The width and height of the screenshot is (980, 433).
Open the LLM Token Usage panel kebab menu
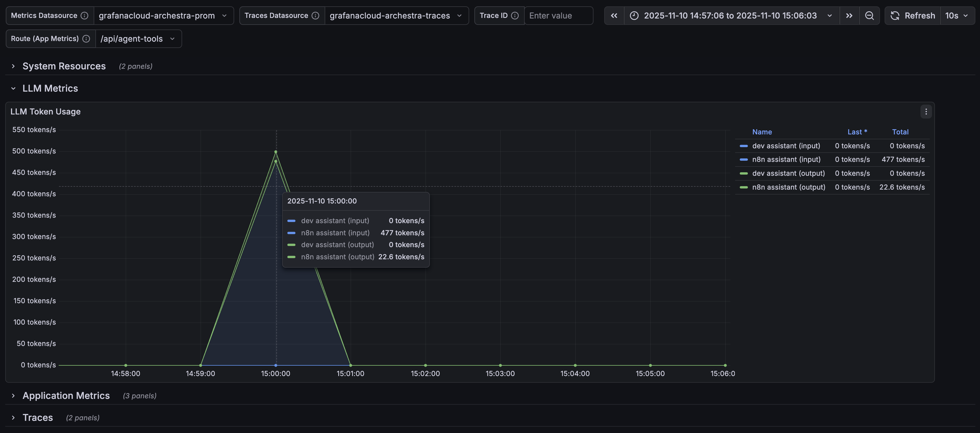[926, 112]
